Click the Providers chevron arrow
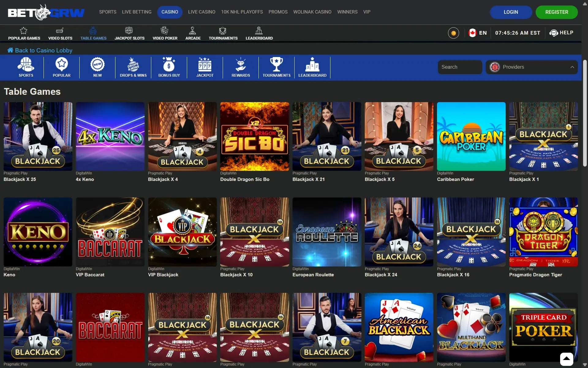Image resolution: width=588 pixels, height=368 pixels. pyautogui.click(x=572, y=67)
